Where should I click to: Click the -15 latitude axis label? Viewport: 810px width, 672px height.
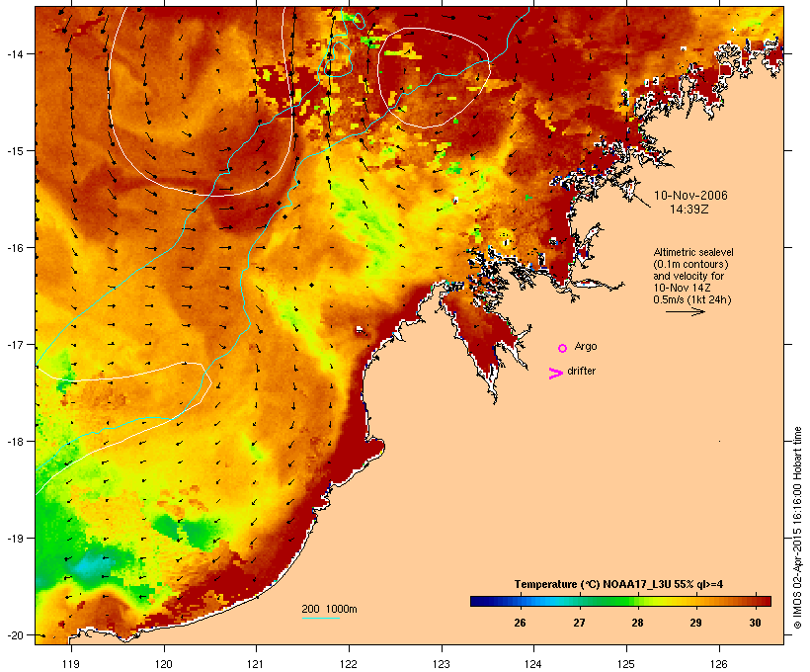pyautogui.click(x=15, y=151)
